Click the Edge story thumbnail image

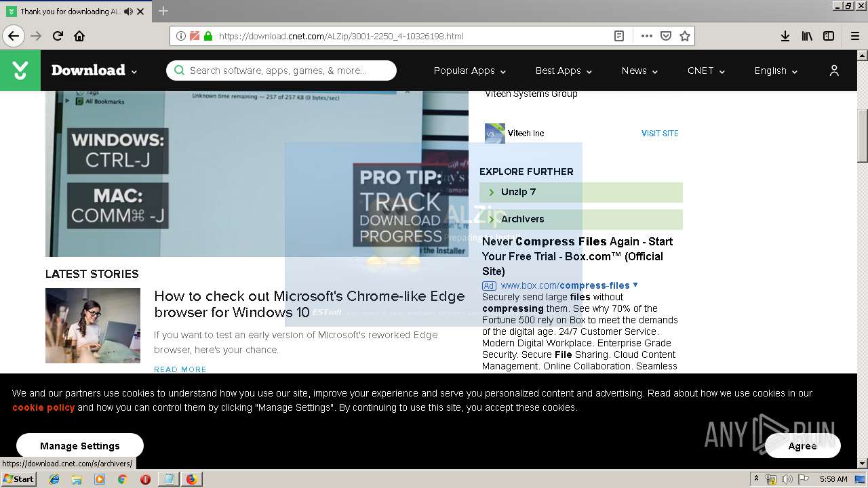click(x=93, y=325)
